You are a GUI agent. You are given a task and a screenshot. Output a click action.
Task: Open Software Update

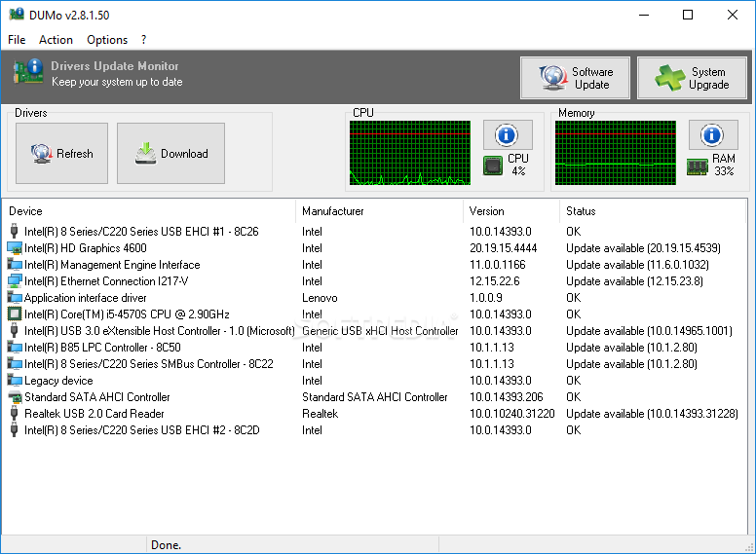pyautogui.click(x=575, y=78)
